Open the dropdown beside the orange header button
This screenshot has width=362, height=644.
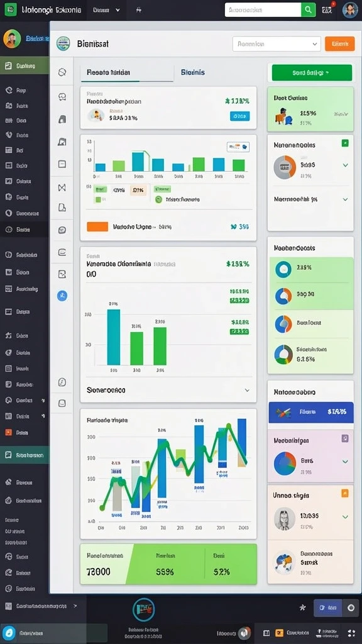[277, 43]
